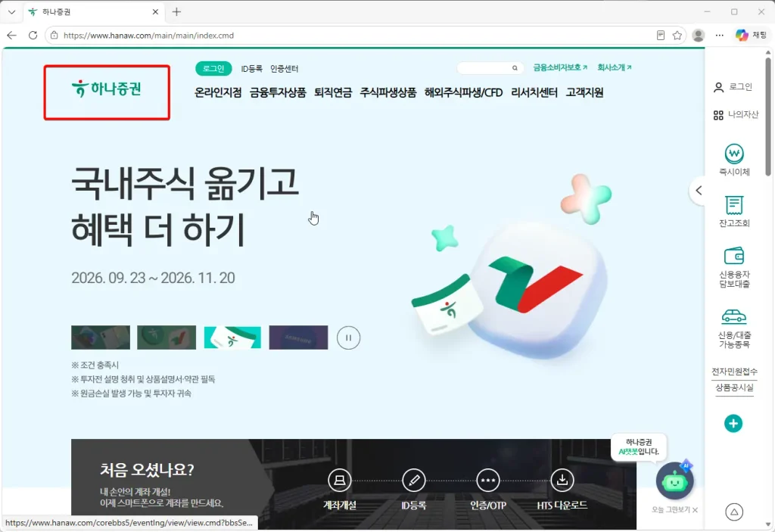Go back with browser back arrow
The height and width of the screenshot is (532, 775).
[x=12, y=35]
